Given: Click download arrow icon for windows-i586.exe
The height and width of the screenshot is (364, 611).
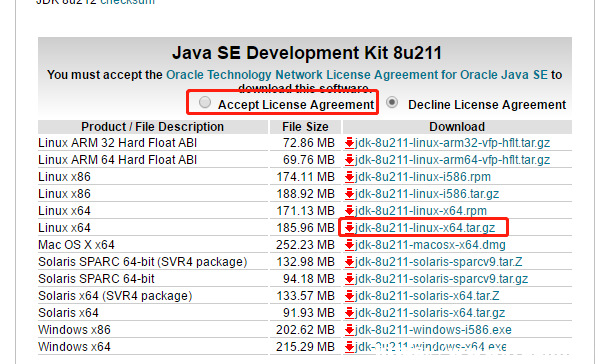Looking at the screenshot, I should (350, 330).
